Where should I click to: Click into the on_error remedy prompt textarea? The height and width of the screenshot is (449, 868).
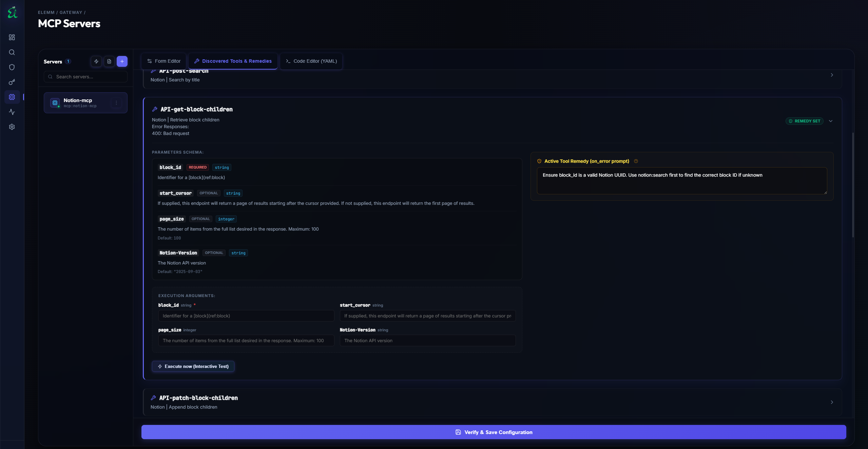click(682, 181)
